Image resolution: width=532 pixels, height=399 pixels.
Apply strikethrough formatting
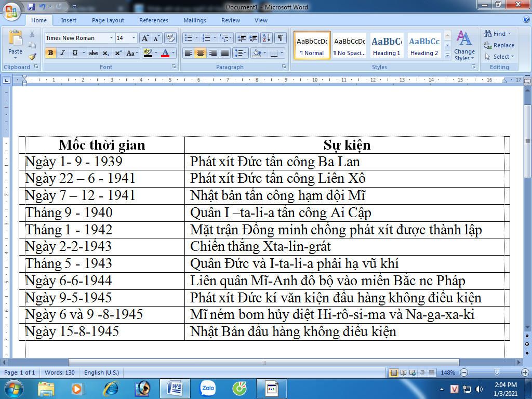tap(94, 53)
